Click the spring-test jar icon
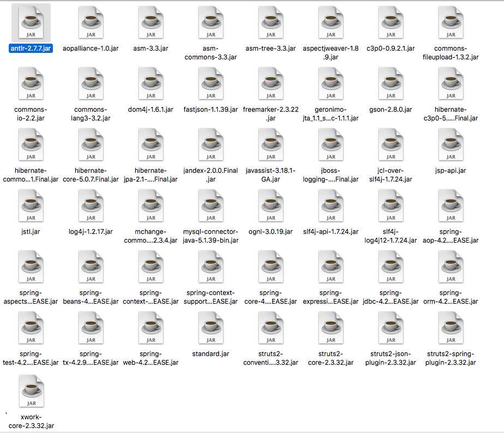Screen dimensions: 504x433 [x=31, y=328]
